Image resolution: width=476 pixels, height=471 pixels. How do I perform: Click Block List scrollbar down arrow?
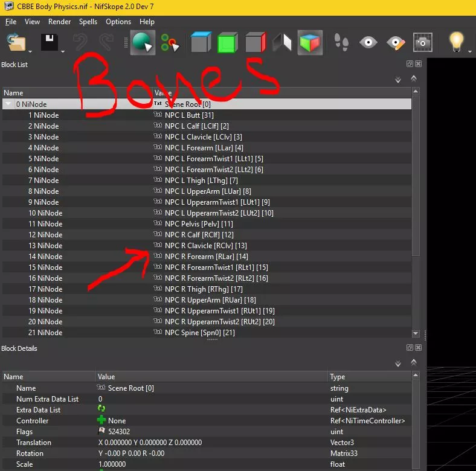(416, 333)
